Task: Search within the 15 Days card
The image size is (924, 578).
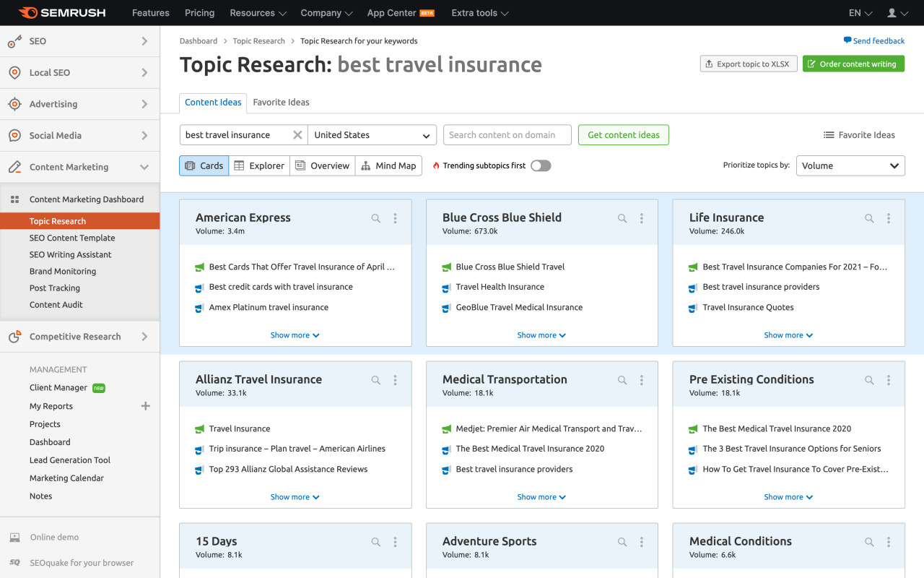Action: 376,542
